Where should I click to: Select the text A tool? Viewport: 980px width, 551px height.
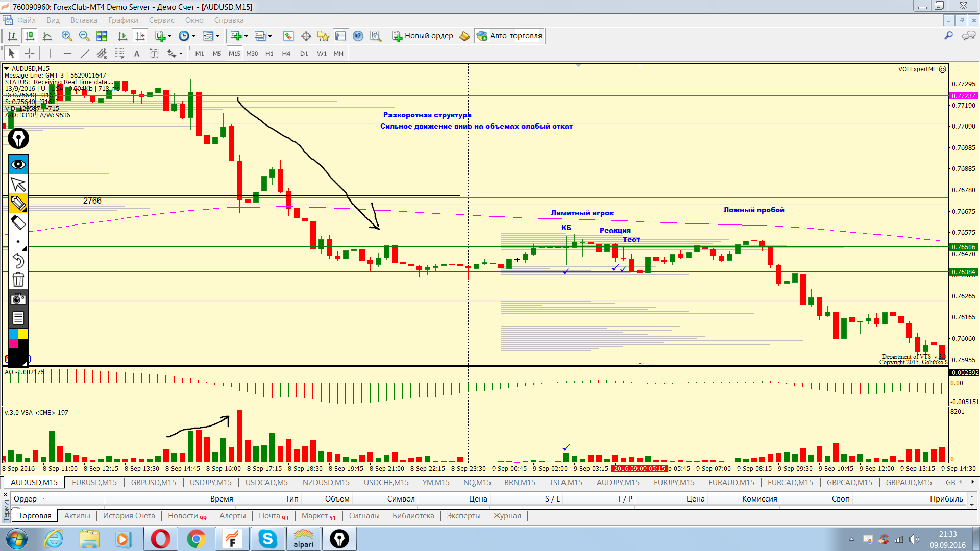(x=137, y=53)
